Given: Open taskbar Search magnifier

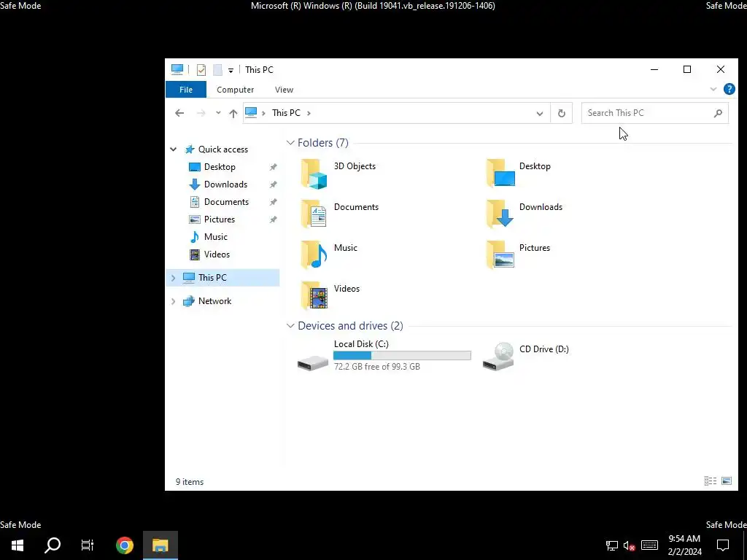Looking at the screenshot, I should (53, 545).
